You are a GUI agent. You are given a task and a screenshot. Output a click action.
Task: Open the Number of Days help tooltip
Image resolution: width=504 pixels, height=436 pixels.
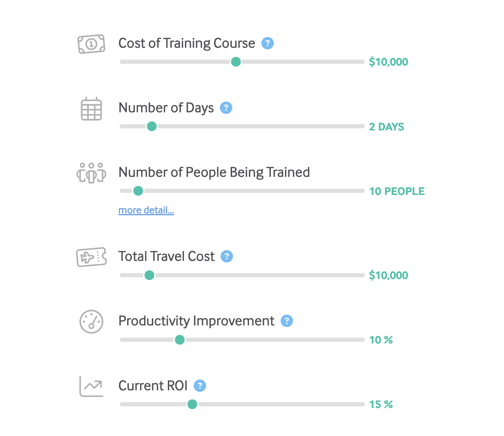point(226,108)
